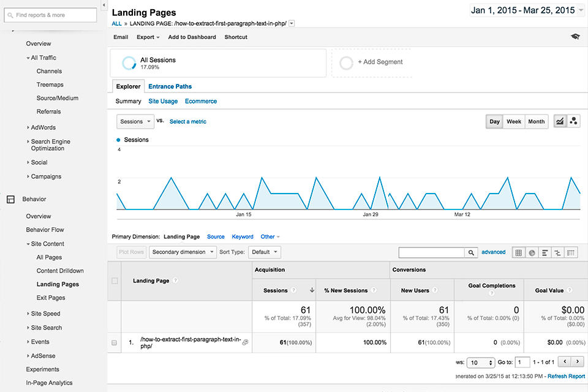Click the table search magnifier button
The height and width of the screenshot is (392, 588).
(x=471, y=252)
